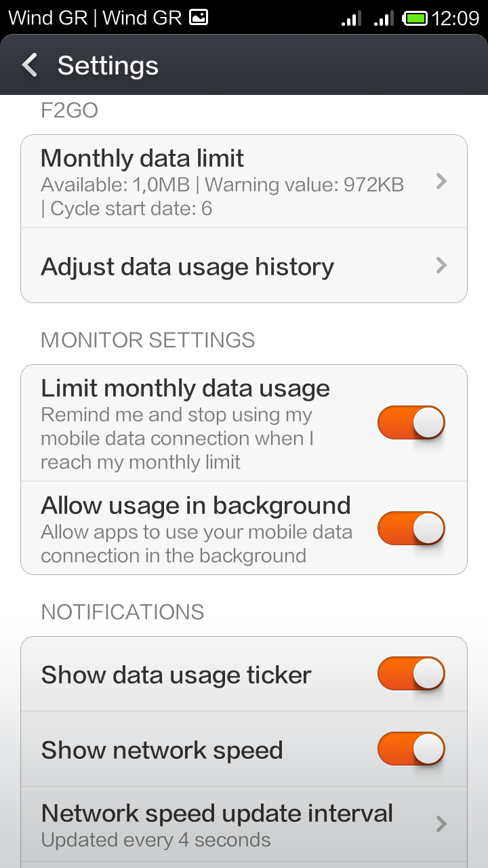Tap Limit monthly data usage description text
This screenshot has width=488, height=868.
[178, 438]
